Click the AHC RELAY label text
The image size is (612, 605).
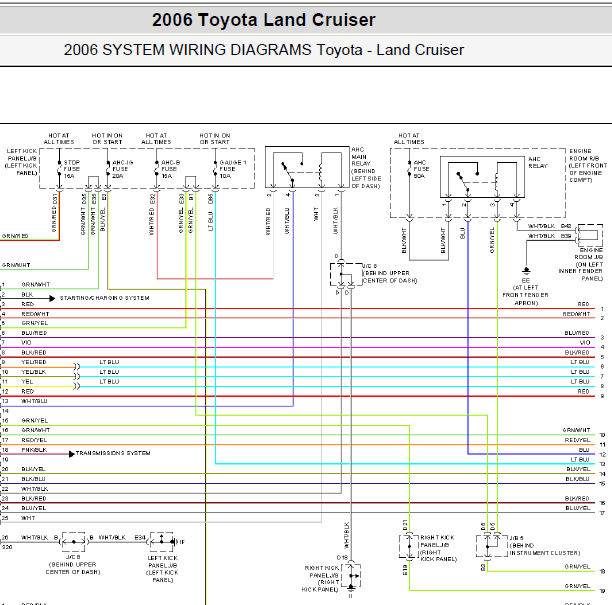click(537, 162)
